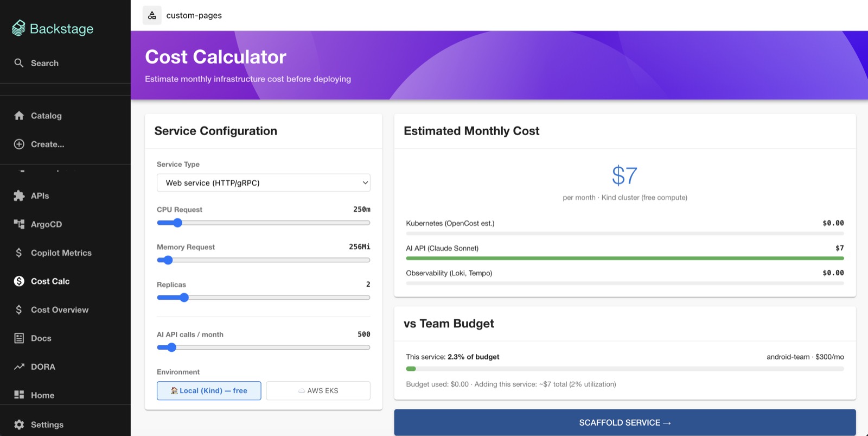Select the AWS EKS environment
Viewport: 868px width, 436px height.
(x=318, y=390)
